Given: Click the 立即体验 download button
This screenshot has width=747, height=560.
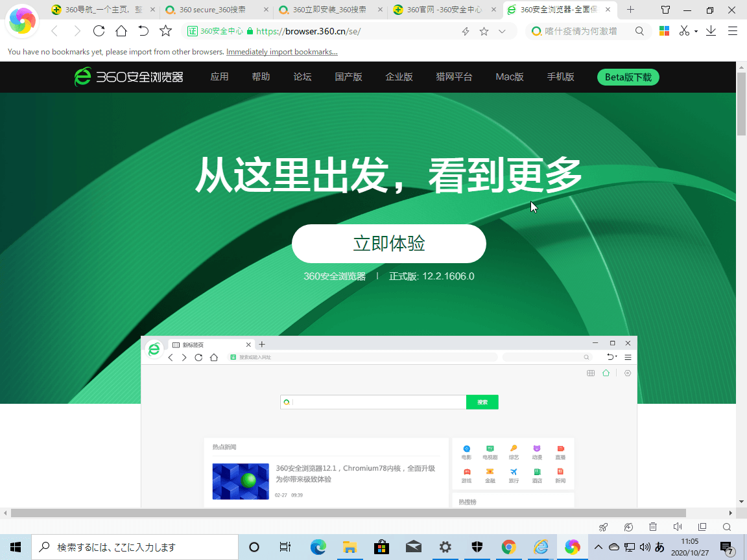Looking at the screenshot, I should point(388,243).
